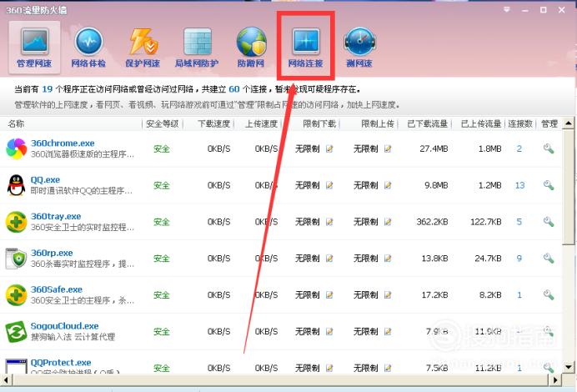
Task: Click the vertical scrollbar down arrow
Action: coord(569,367)
